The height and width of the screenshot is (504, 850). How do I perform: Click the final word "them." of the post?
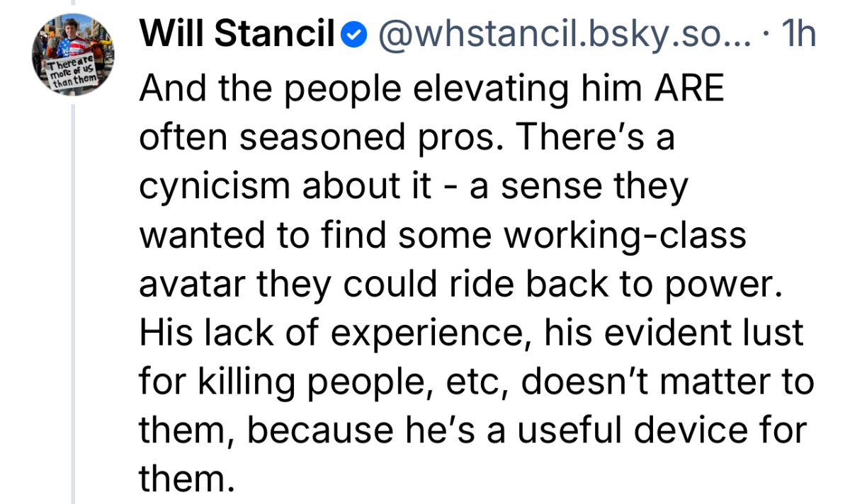[x=187, y=478]
